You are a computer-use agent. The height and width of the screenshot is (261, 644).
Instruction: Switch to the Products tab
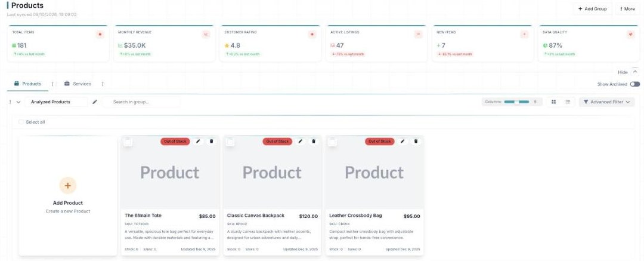[27, 84]
